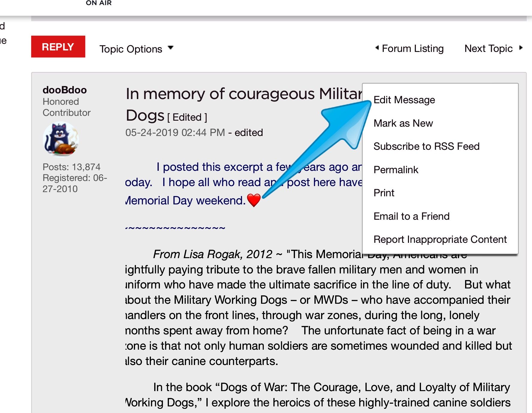Viewport: 532px width, 413px height.
Task: Go back to Forum Listing
Action: point(413,48)
